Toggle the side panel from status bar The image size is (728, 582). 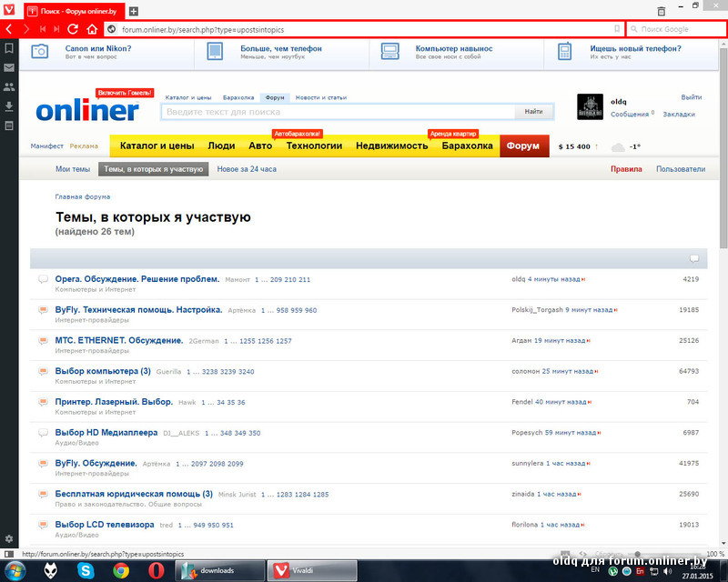(x=9, y=554)
